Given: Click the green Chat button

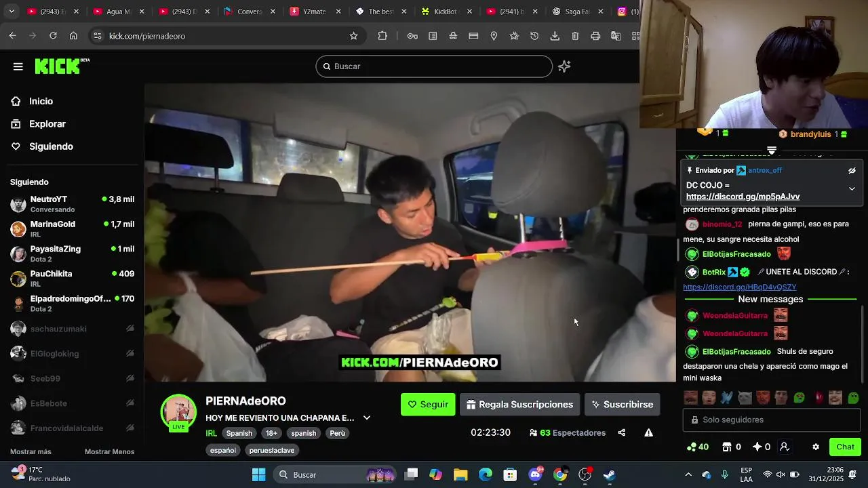Looking at the screenshot, I should [x=845, y=447].
